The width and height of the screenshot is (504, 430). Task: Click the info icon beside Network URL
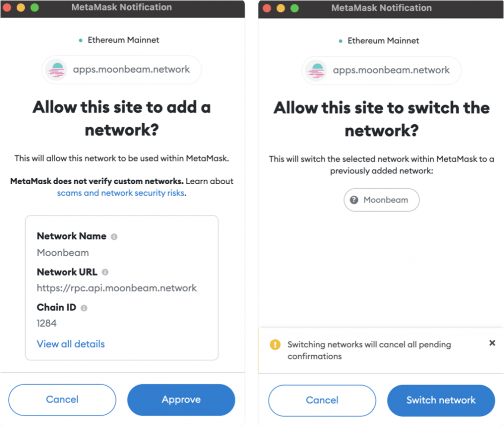tap(105, 272)
